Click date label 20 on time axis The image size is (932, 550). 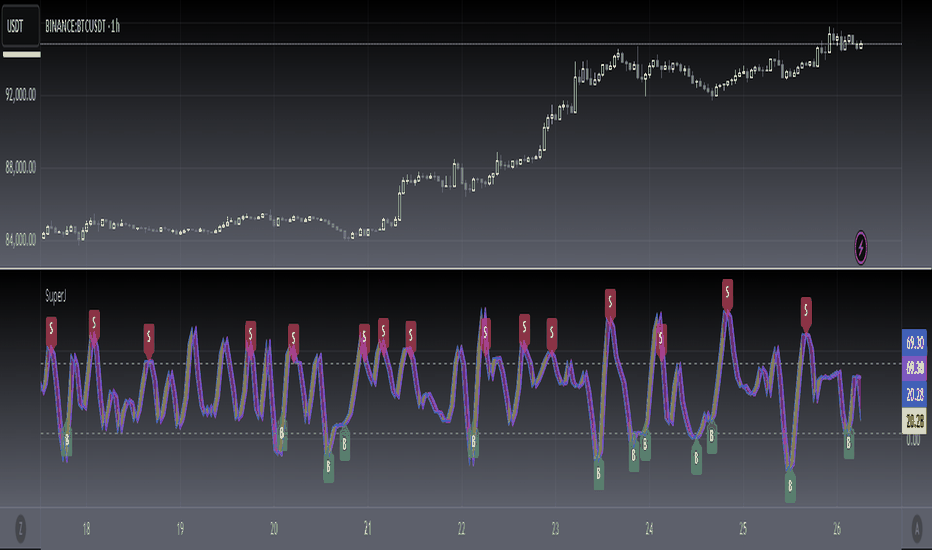click(x=273, y=529)
